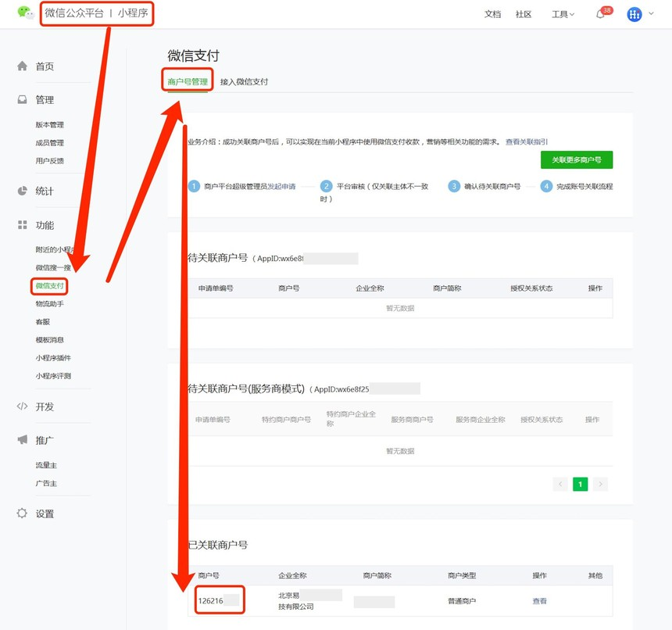Image resolution: width=672 pixels, height=630 pixels.
Task: Click the 统计 pie chart icon
Action: click(23, 191)
